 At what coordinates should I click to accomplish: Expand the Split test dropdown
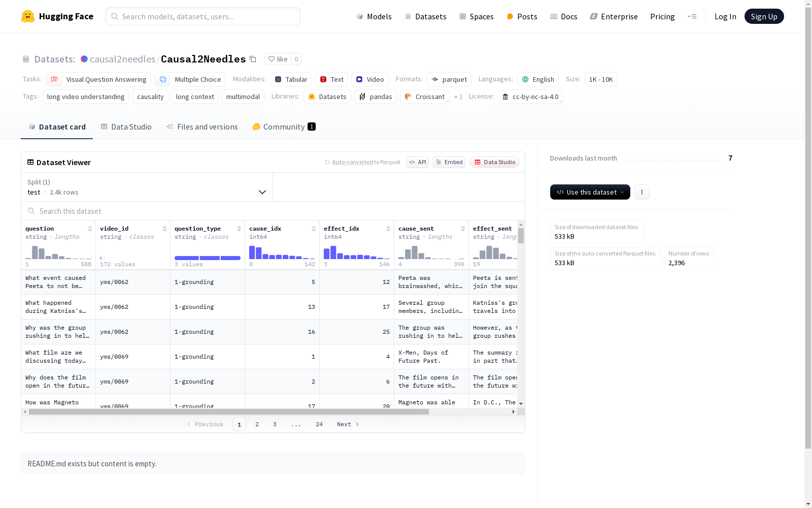pyautogui.click(x=147, y=187)
